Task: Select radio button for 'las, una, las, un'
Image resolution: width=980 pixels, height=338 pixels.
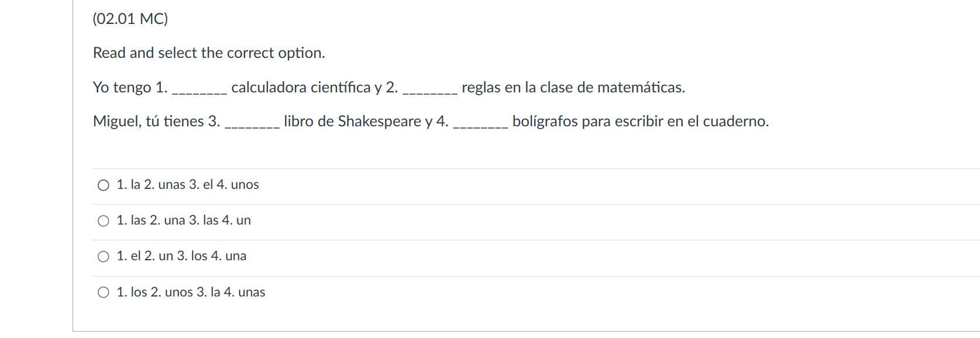Action: pos(104,221)
